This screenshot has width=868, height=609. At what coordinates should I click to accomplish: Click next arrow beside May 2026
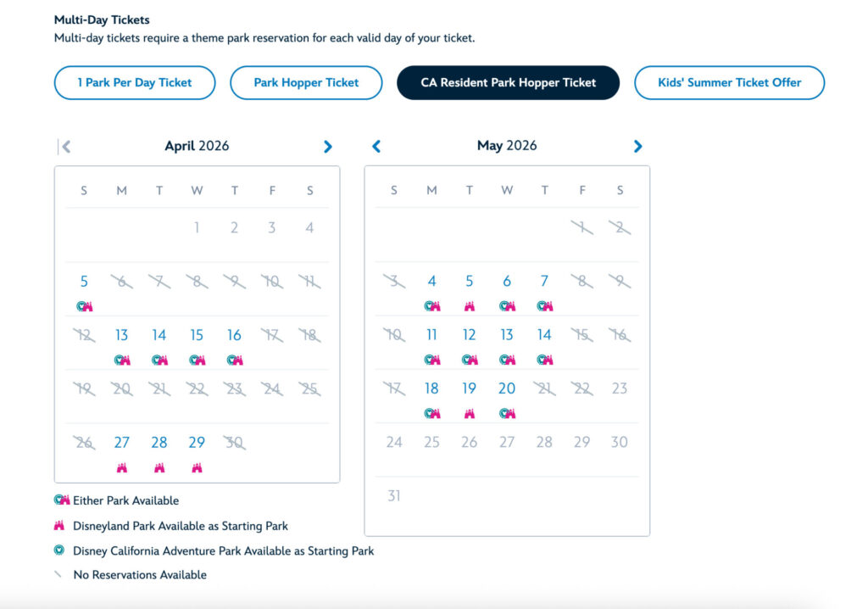[x=638, y=147]
